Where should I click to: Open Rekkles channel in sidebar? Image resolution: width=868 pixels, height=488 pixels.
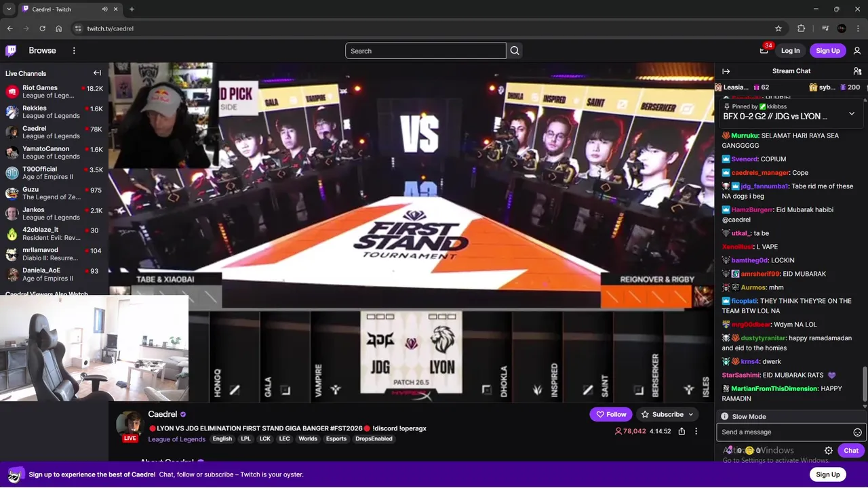pos(54,112)
